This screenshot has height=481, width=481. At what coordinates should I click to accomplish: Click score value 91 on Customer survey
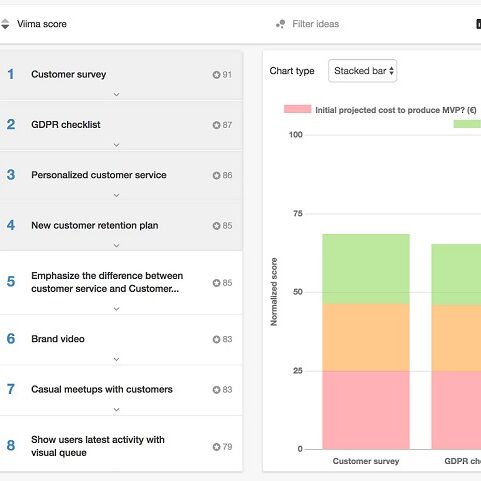coord(227,75)
